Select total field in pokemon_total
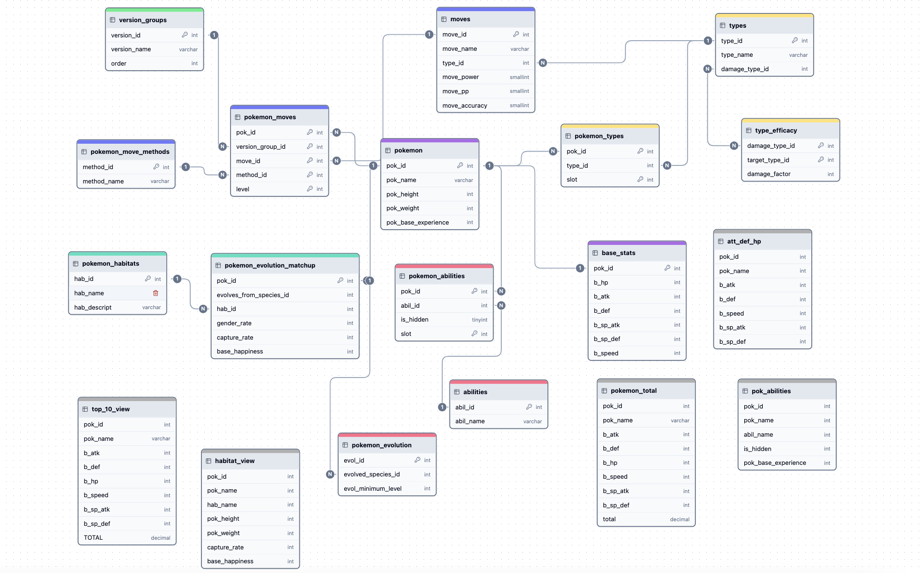 646,519
